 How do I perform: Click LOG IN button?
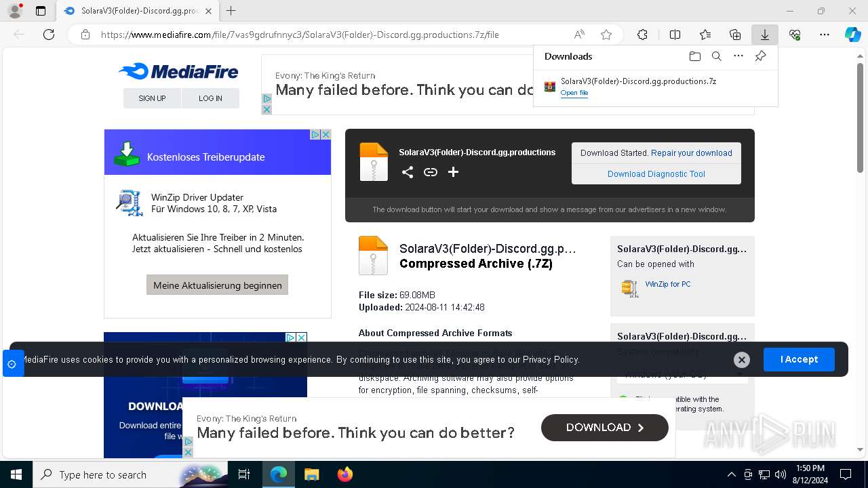210,98
